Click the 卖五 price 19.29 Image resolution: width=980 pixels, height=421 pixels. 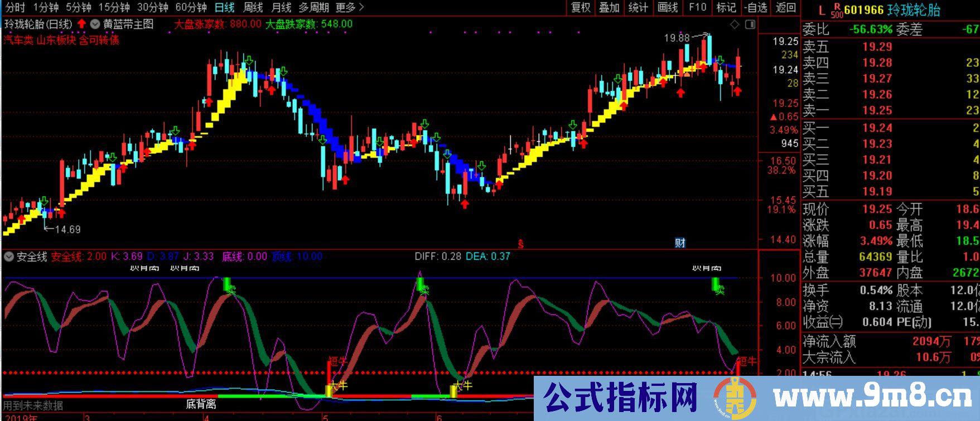pyautogui.click(x=877, y=47)
